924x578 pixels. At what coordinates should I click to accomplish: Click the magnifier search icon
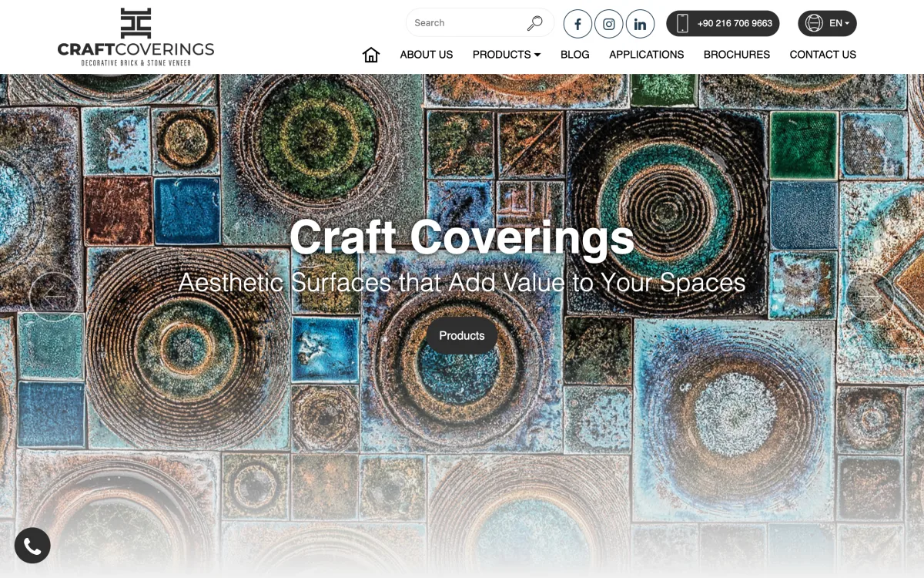tap(534, 23)
